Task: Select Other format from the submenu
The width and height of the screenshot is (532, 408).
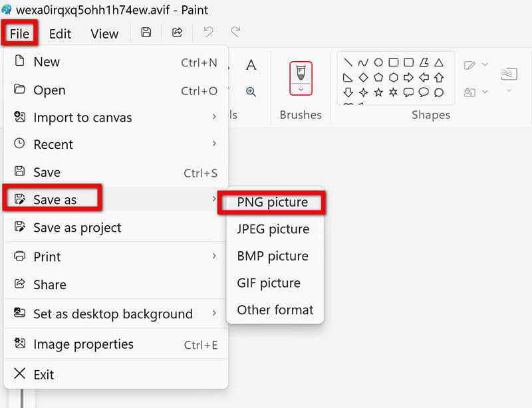Action: pyautogui.click(x=275, y=310)
